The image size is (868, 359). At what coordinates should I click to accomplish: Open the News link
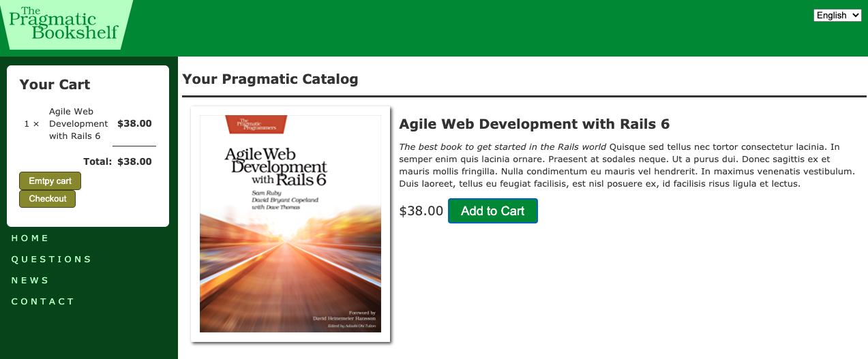[30, 280]
